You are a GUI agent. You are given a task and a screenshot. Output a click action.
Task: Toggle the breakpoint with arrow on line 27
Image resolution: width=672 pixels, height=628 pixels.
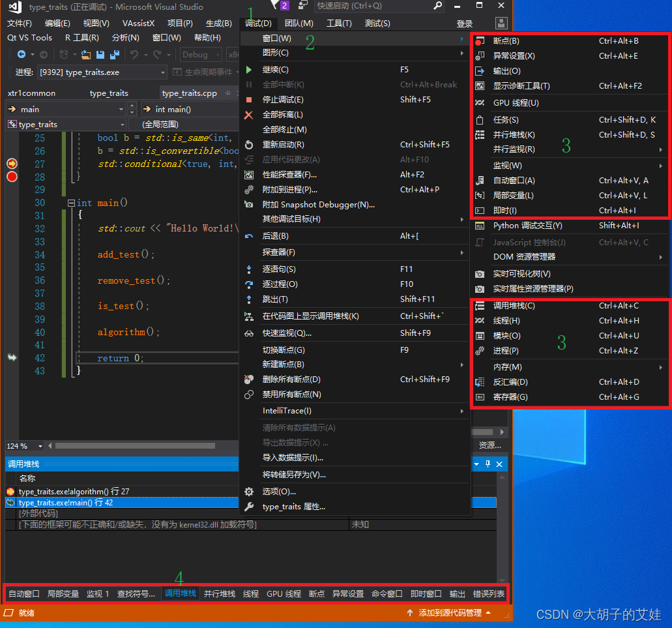(12, 163)
